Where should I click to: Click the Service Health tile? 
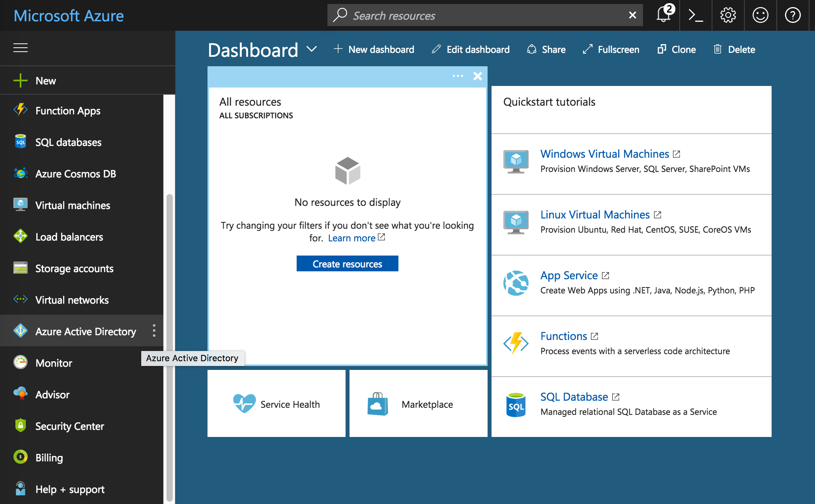click(276, 403)
